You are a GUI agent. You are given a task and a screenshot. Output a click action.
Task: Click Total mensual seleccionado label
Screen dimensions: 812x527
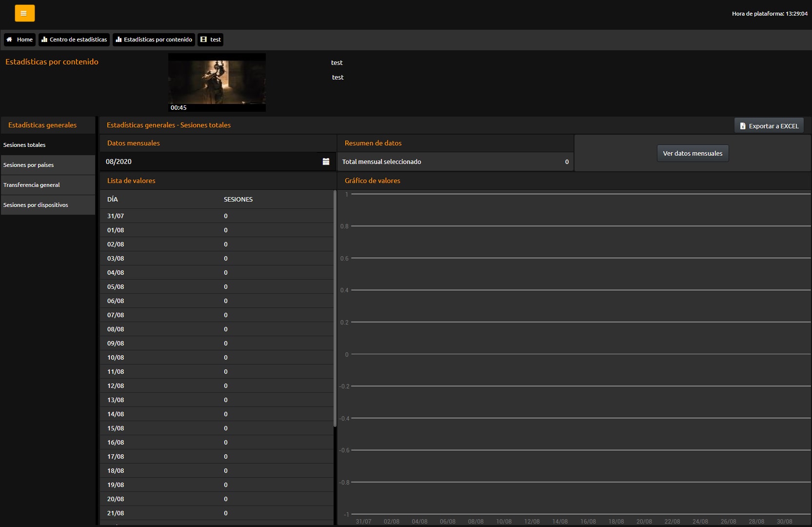click(x=381, y=162)
